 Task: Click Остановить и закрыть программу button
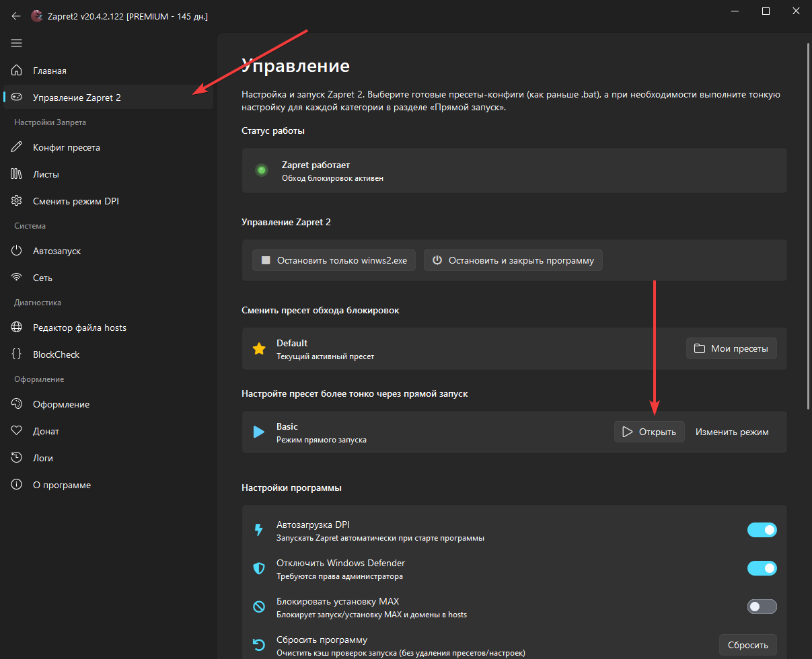point(513,260)
